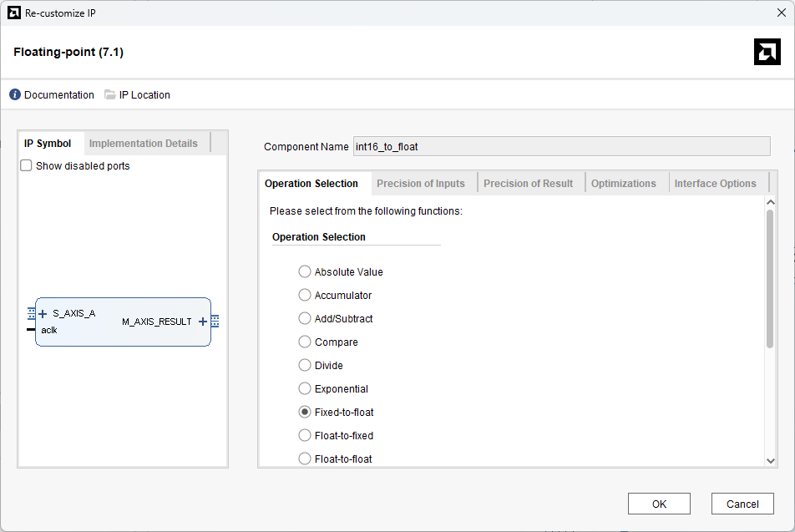The width and height of the screenshot is (795, 532).
Task: Select the Accumulator radio button
Action: pos(305,296)
